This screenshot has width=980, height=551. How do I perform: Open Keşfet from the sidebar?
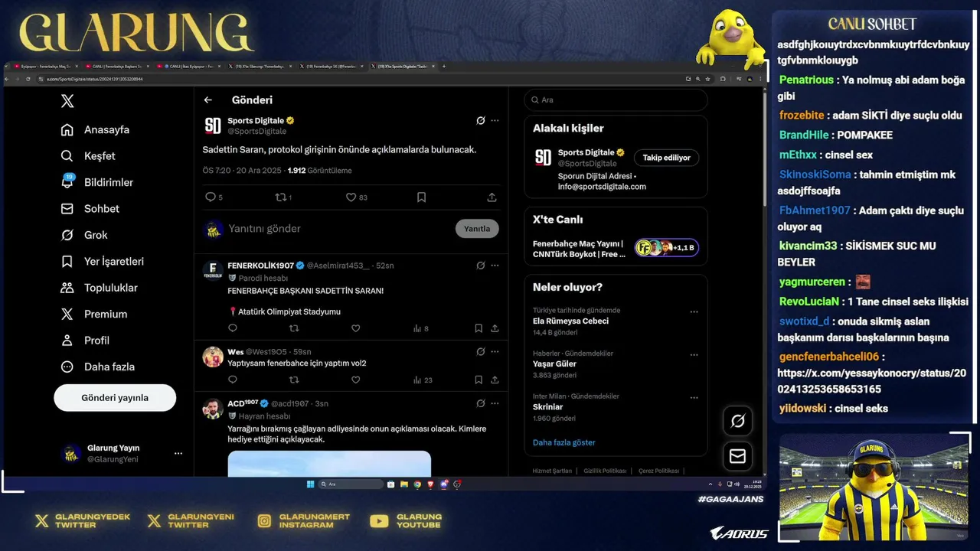click(88, 156)
